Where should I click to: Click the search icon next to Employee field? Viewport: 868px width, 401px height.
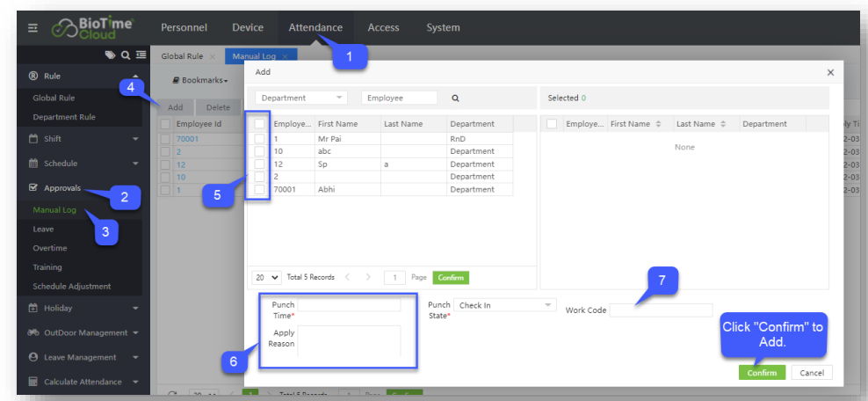(455, 98)
